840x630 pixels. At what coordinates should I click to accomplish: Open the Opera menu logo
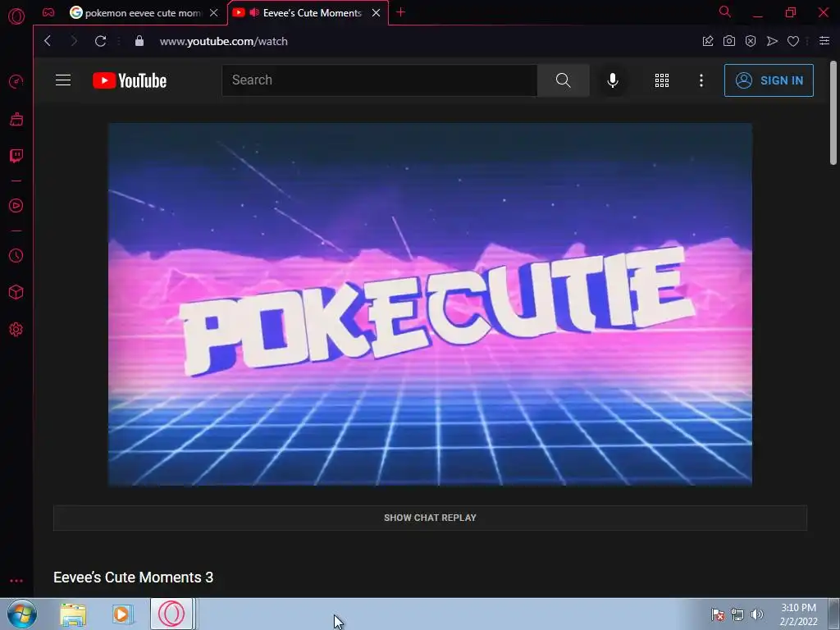pyautogui.click(x=16, y=16)
